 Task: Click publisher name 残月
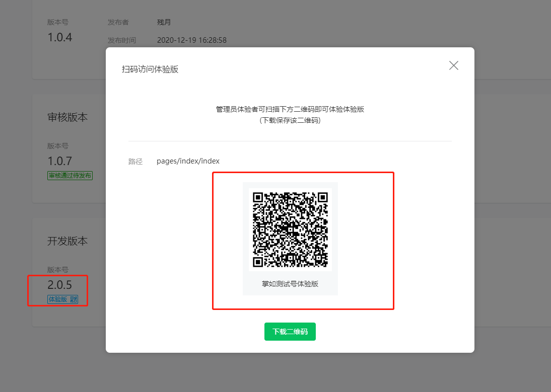pyautogui.click(x=164, y=22)
